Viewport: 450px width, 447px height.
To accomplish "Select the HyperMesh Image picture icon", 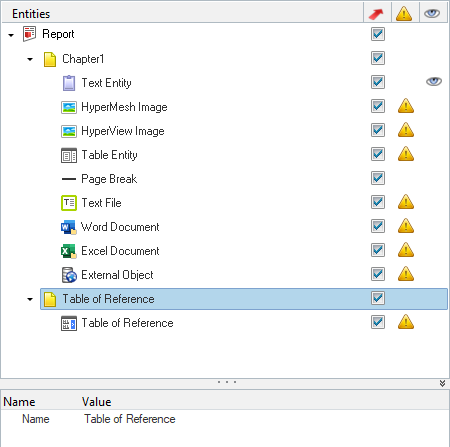I will 69,107.
